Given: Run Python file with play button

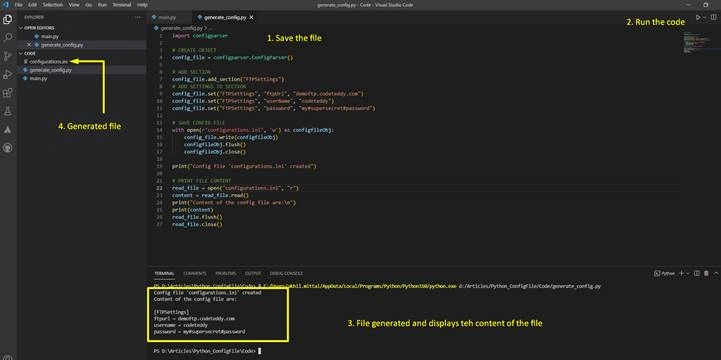Looking at the screenshot, I should 698,17.
